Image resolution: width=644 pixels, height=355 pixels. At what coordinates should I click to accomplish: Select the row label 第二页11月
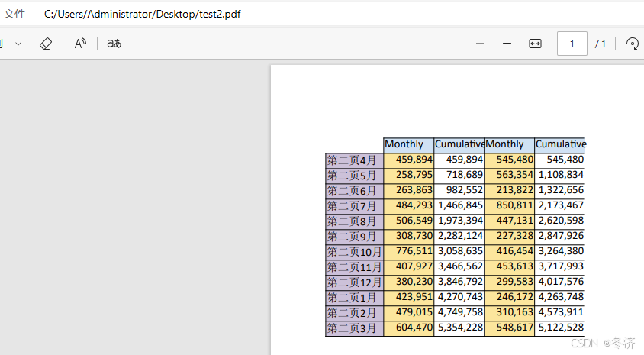pyautogui.click(x=355, y=267)
